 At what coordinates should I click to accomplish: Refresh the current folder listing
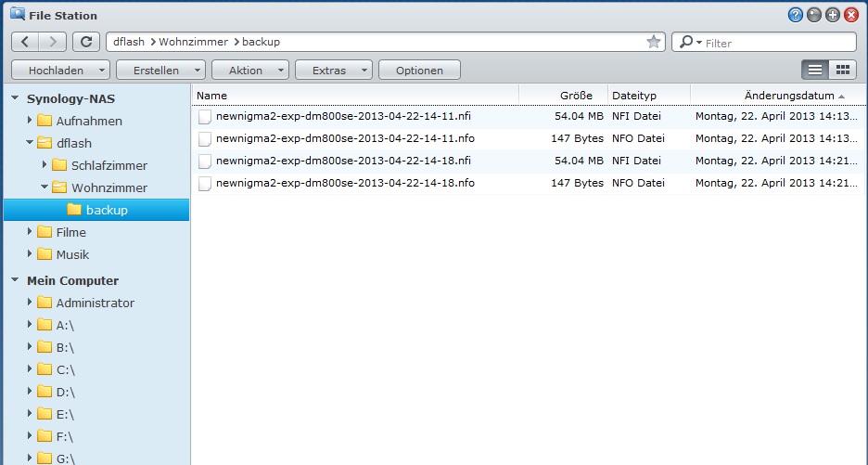(x=86, y=42)
